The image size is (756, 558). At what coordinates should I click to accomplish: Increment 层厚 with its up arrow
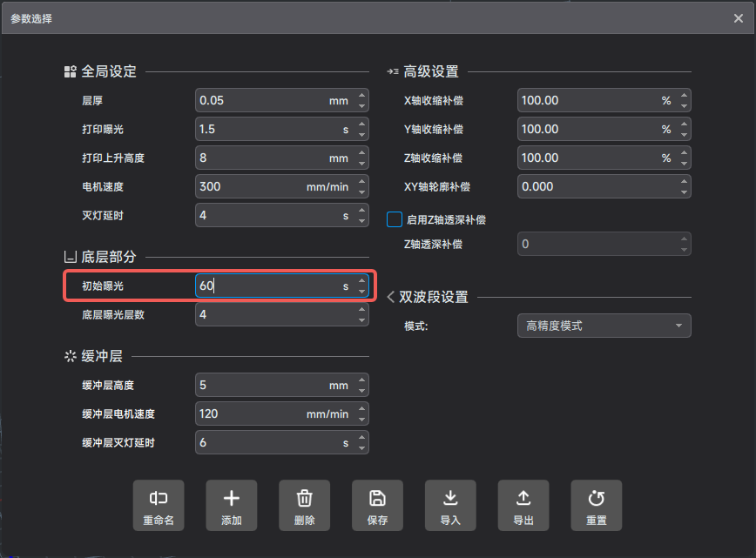coord(362,95)
